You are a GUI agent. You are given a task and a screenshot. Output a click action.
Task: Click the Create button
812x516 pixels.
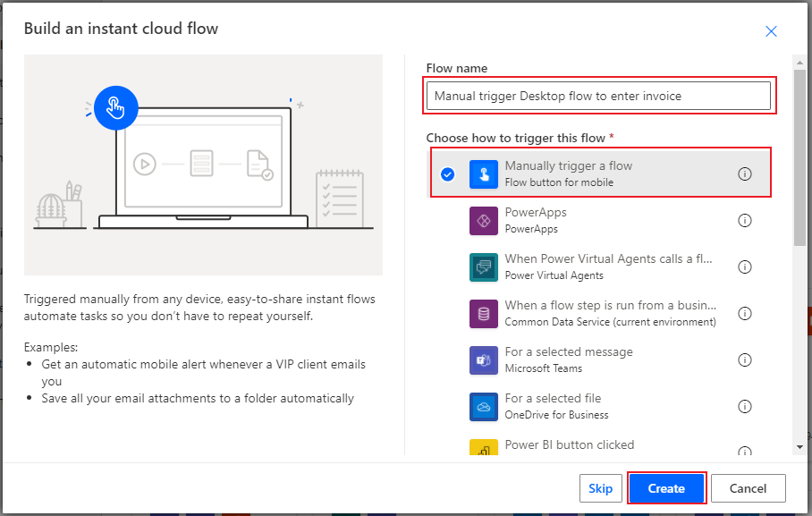coord(666,488)
